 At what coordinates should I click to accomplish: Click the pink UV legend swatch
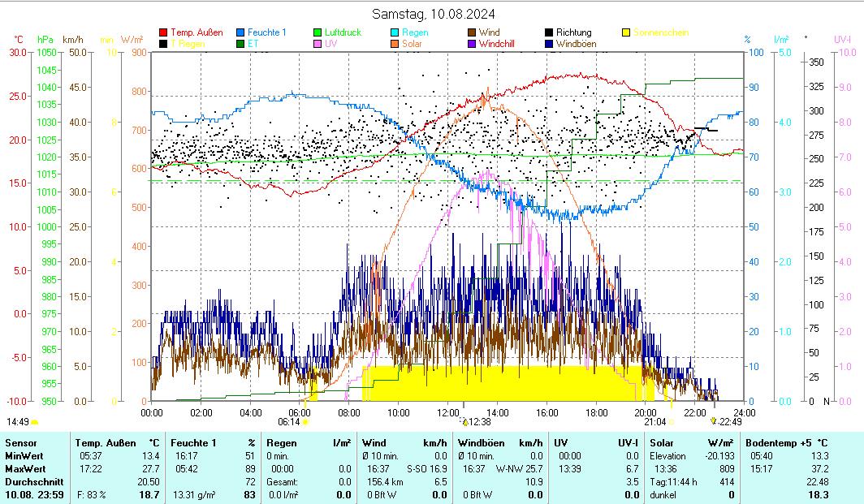point(318,44)
